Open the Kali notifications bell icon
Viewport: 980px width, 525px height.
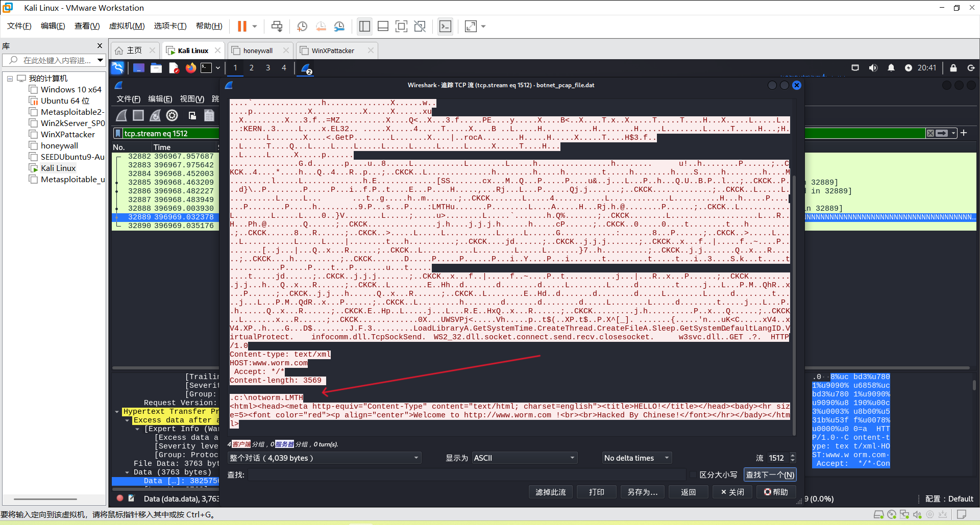click(x=891, y=68)
